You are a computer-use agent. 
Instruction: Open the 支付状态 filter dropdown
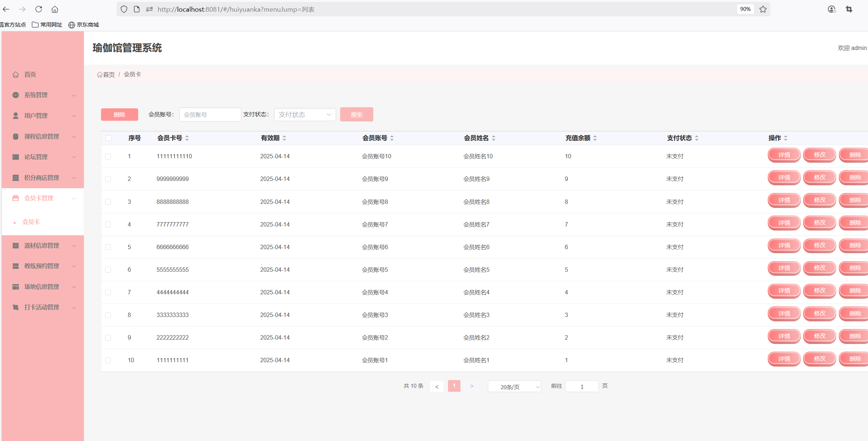(x=305, y=115)
